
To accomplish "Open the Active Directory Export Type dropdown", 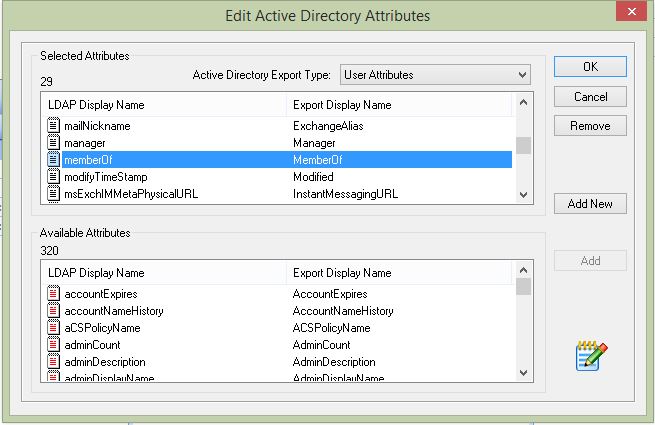I will pyautogui.click(x=435, y=75).
